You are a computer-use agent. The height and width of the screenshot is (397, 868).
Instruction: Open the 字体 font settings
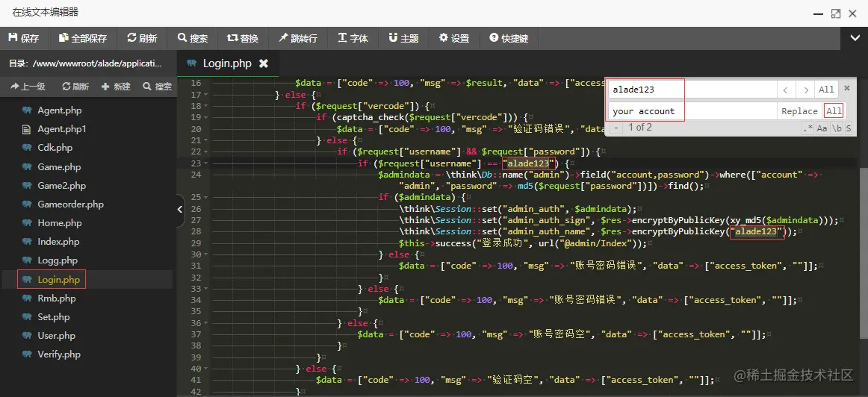tap(353, 38)
